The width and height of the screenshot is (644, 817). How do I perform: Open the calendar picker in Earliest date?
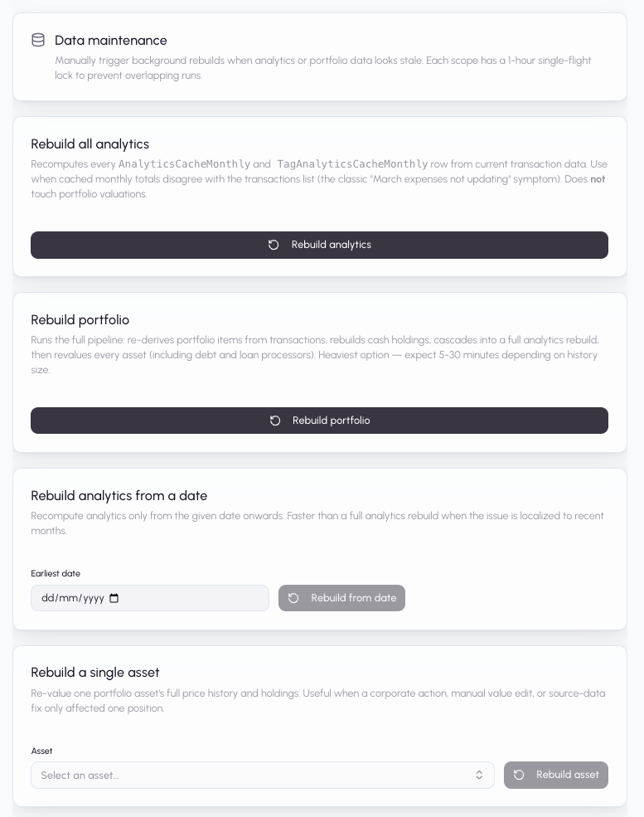[x=114, y=598]
